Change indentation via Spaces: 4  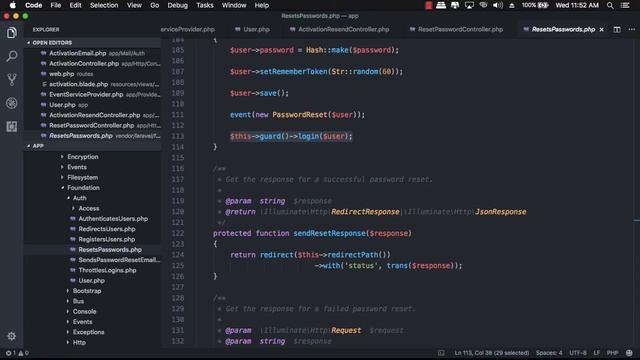click(x=549, y=353)
